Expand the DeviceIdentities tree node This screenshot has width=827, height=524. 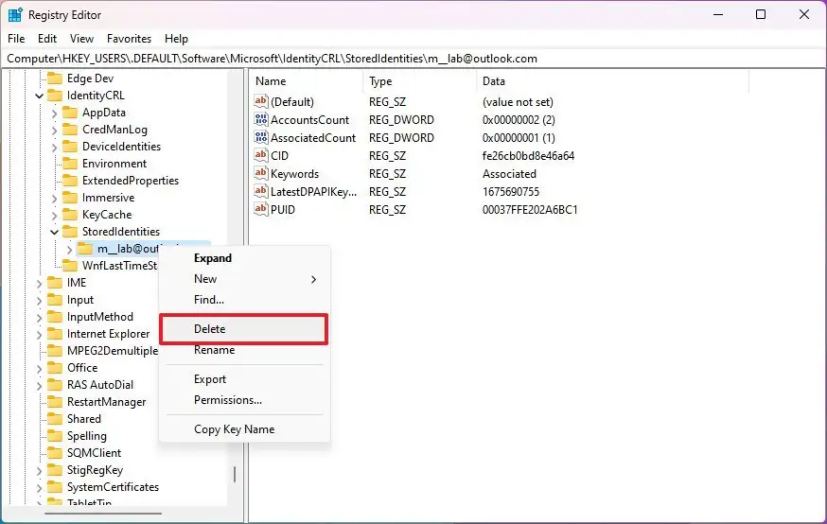tap(54, 147)
